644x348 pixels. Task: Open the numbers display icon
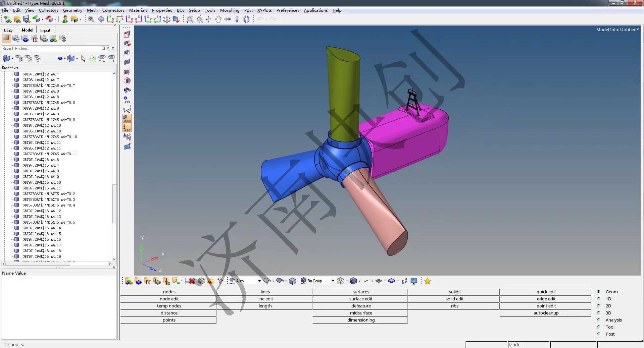[x=127, y=100]
